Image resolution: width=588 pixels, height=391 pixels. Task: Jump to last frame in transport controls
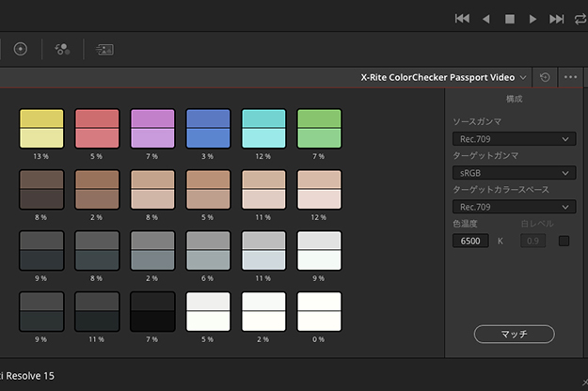[557, 19]
